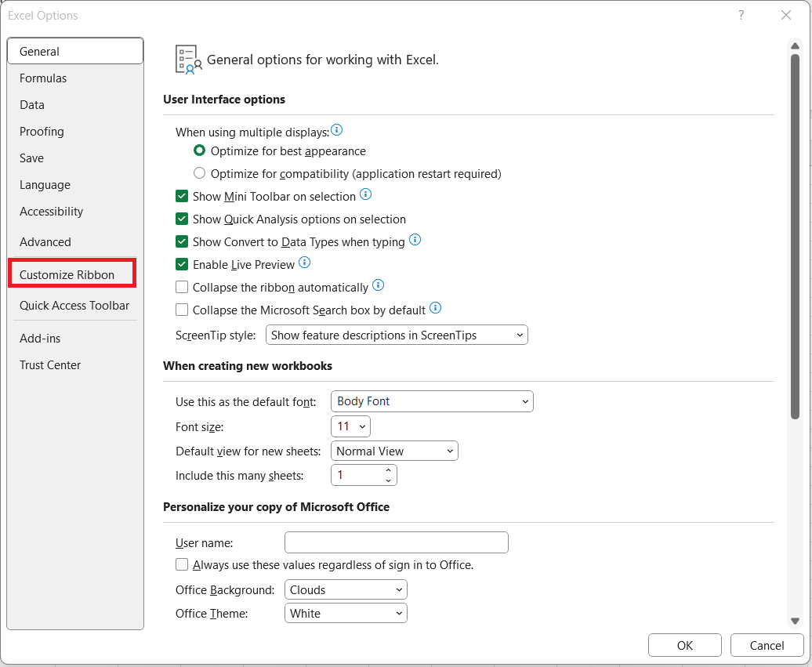Decrease the number of sheets with down arrow

[x=389, y=480]
